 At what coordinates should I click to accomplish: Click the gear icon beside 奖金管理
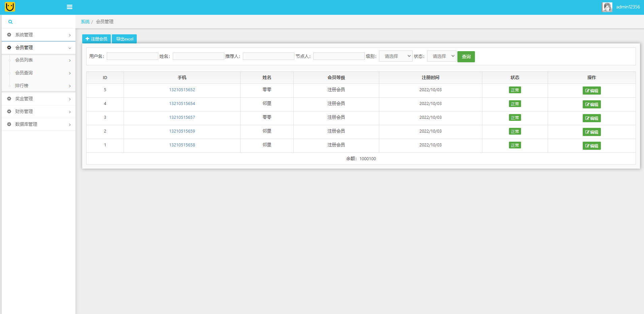(9, 99)
